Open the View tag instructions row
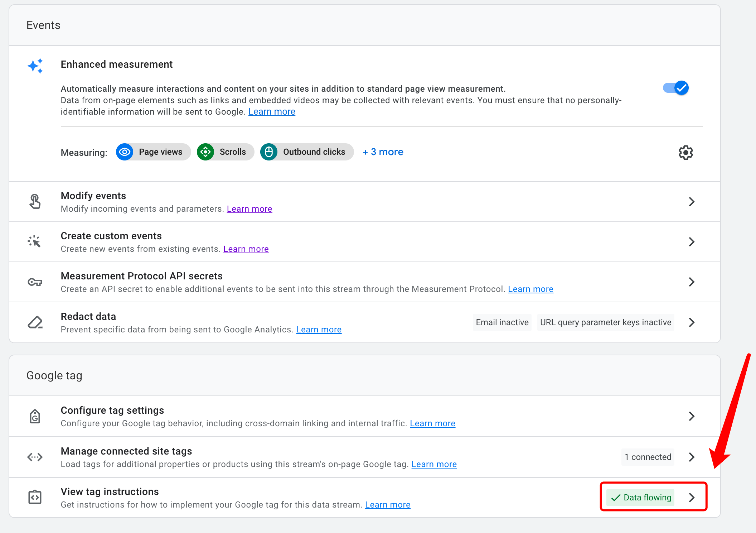756x533 pixels. tap(364, 498)
